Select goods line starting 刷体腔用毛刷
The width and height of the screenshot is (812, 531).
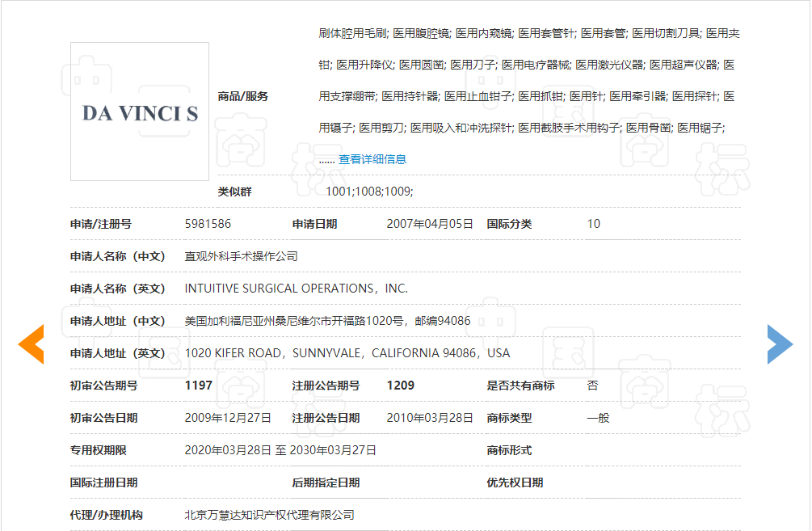(528, 34)
